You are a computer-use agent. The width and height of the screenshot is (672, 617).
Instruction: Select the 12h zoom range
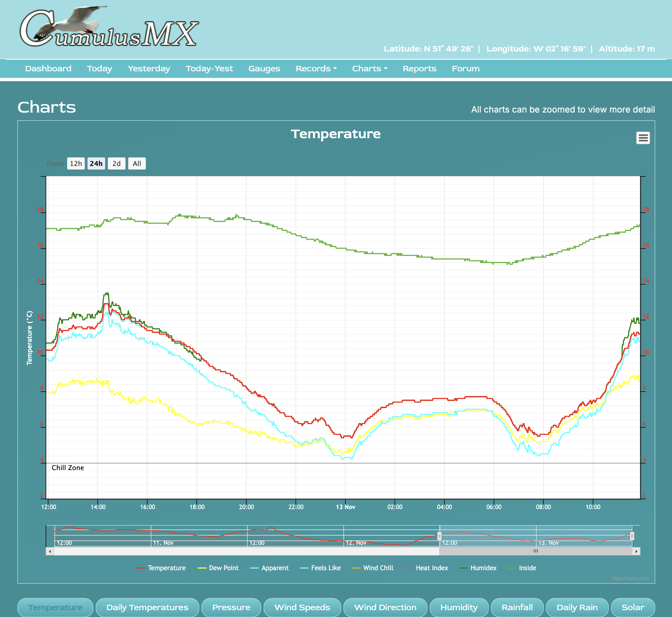tap(76, 163)
